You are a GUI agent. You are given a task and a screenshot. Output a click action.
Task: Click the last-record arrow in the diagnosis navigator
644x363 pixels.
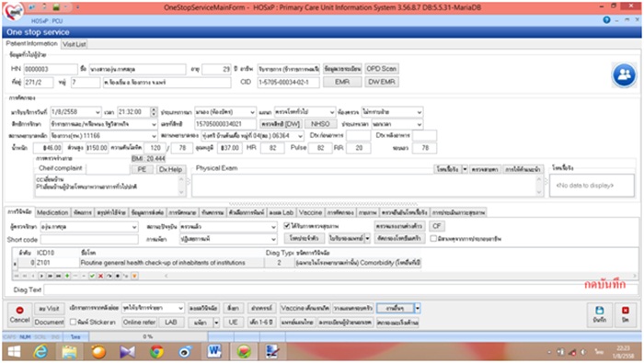tap(58, 276)
